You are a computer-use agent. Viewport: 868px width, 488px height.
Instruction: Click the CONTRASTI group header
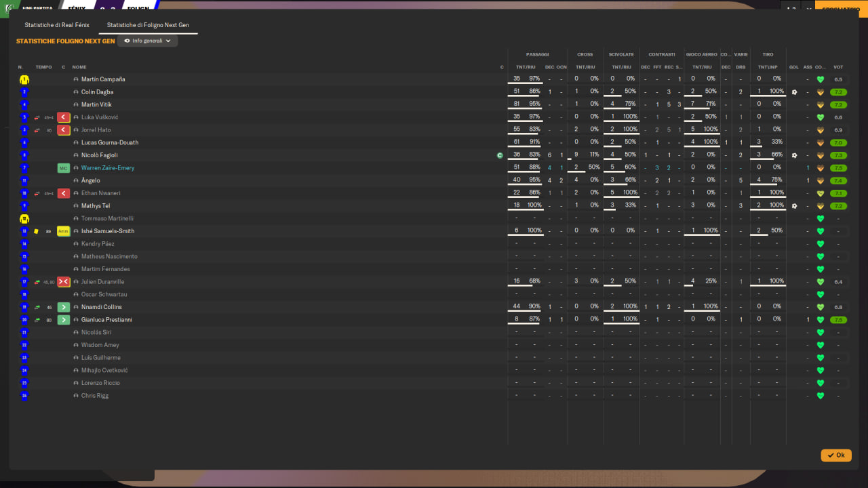[x=661, y=54]
